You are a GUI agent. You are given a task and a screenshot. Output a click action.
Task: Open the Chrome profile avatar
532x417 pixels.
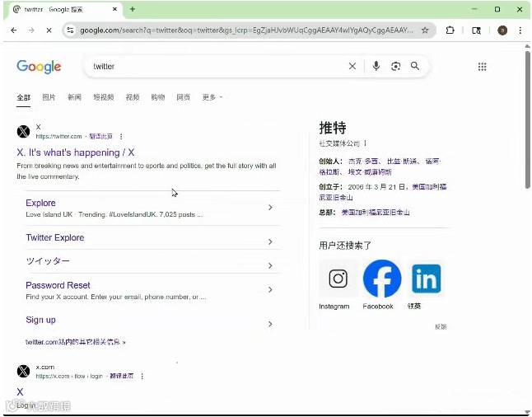click(x=502, y=30)
